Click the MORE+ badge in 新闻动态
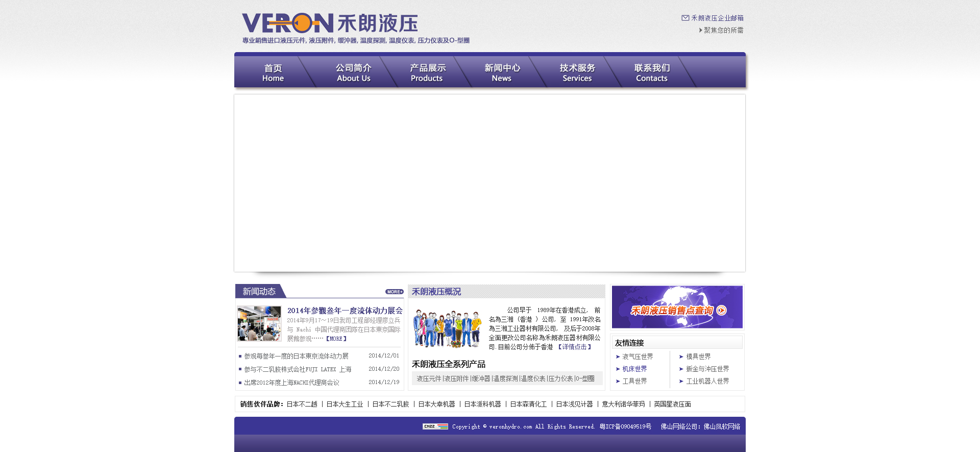Screen dimensions: 980x452 coord(394,292)
